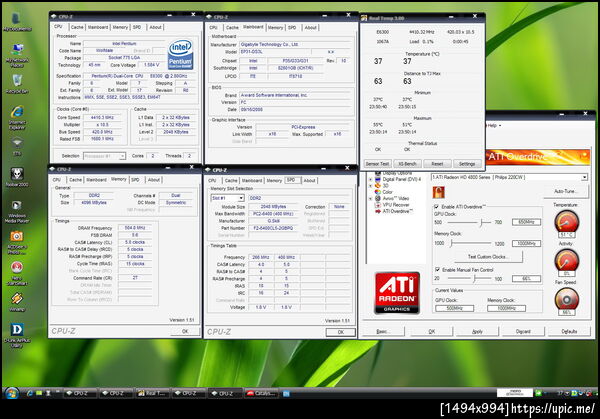Switch to Basic view in Catalyst
The width and height of the screenshot is (600, 419).
pos(383,331)
